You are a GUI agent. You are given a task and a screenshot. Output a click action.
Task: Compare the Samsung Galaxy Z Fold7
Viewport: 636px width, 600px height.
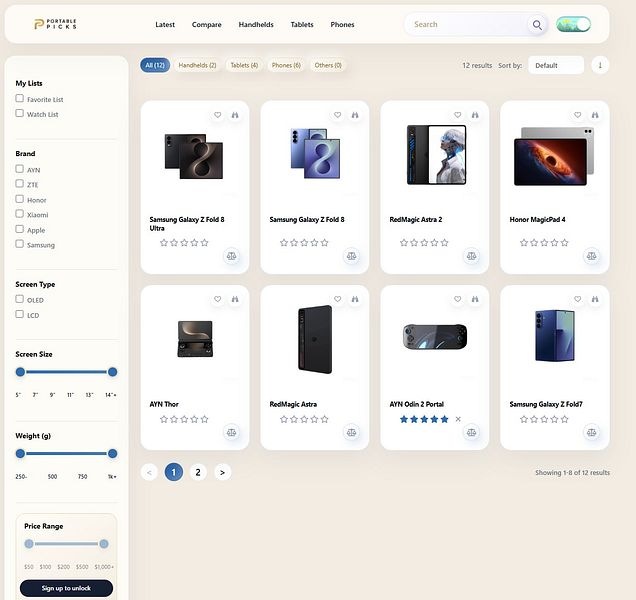(x=591, y=432)
